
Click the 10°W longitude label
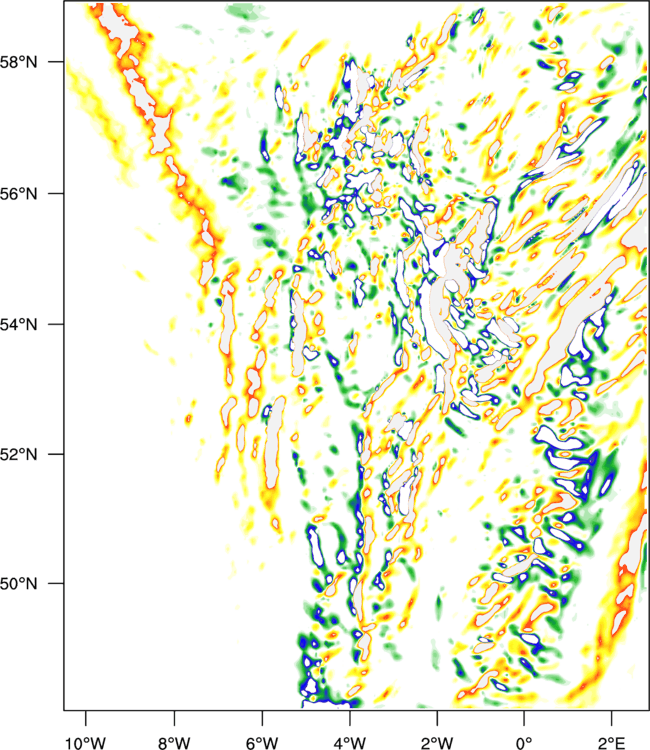[86, 743]
